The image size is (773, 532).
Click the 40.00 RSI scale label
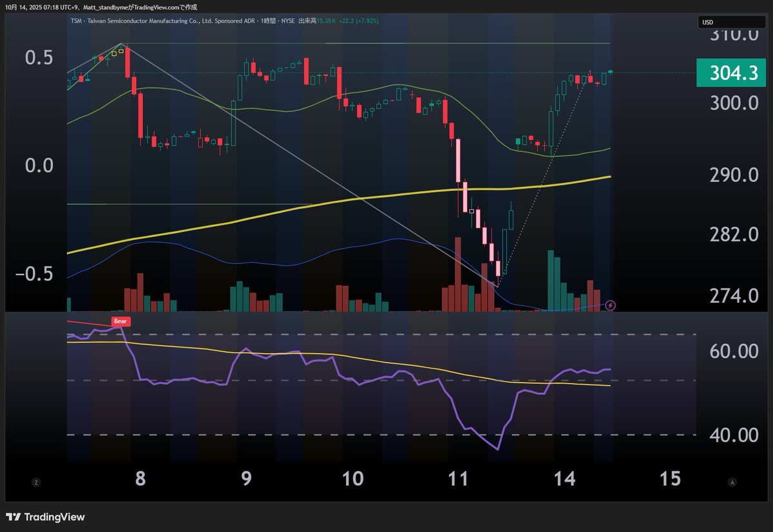734,435
